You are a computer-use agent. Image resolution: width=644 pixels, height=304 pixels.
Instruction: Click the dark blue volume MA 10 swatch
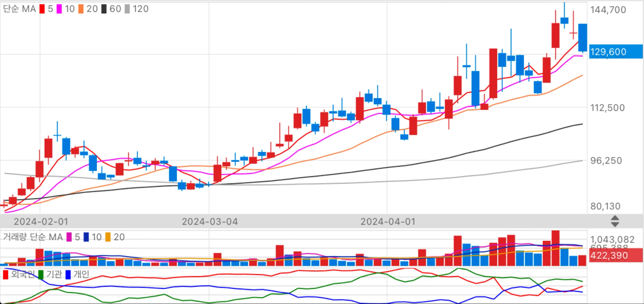[86, 237]
